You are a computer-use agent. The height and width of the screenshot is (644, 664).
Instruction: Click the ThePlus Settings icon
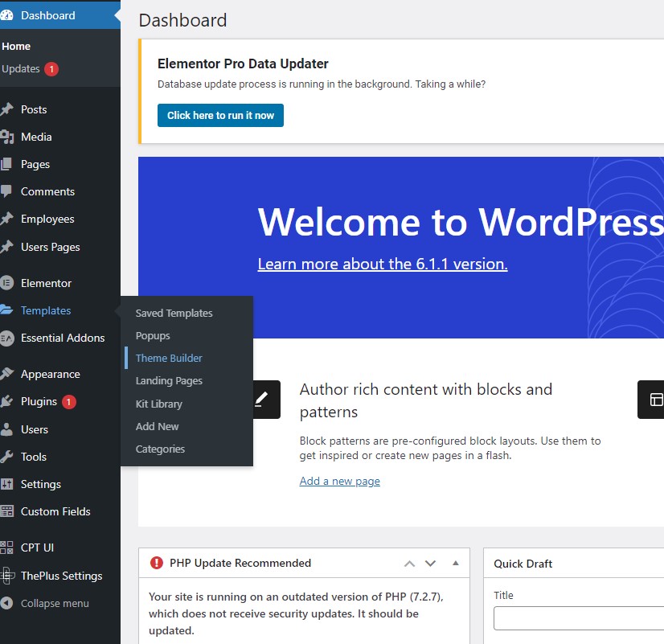(x=7, y=576)
